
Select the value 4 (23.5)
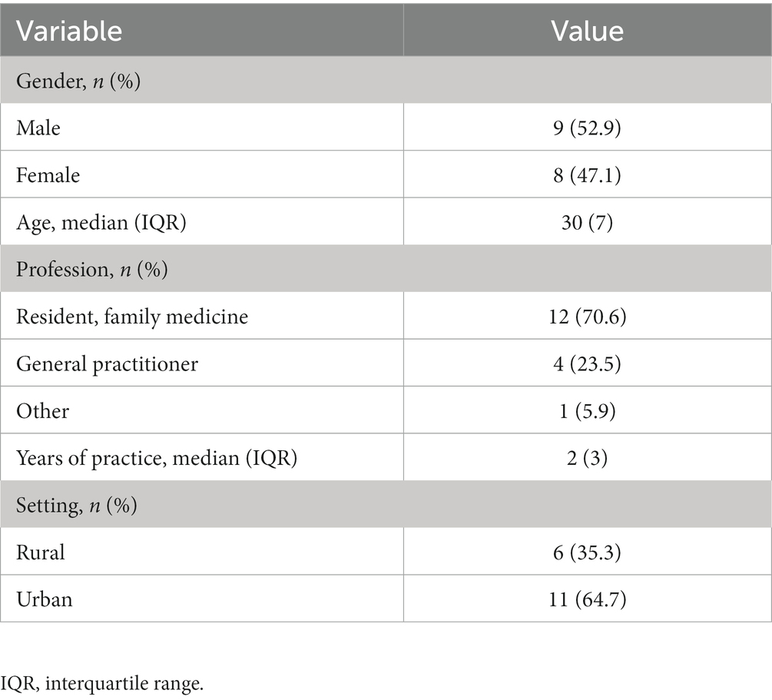point(587,363)
